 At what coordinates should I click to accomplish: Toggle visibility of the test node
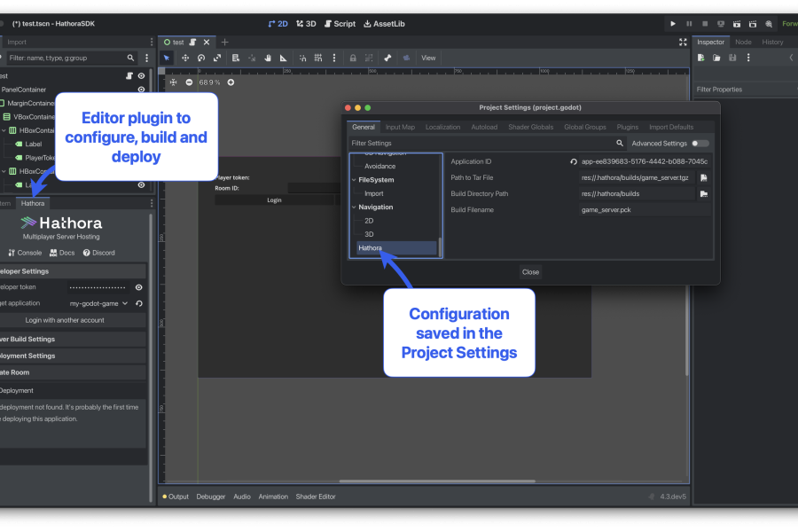pos(142,76)
